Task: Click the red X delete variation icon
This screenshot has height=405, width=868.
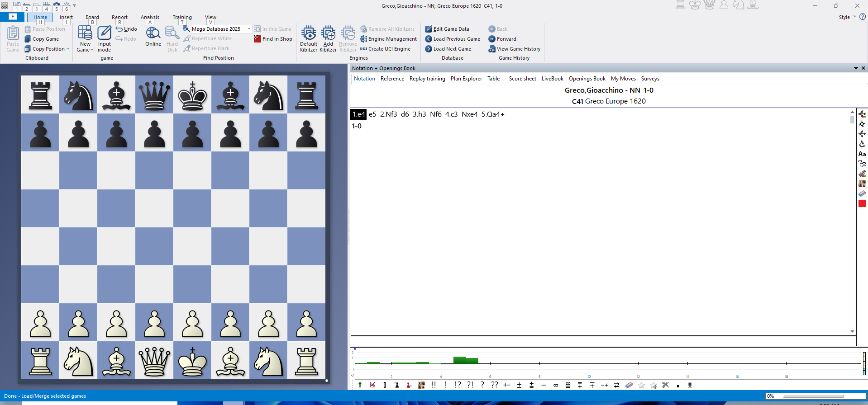Action: coord(372,385)
